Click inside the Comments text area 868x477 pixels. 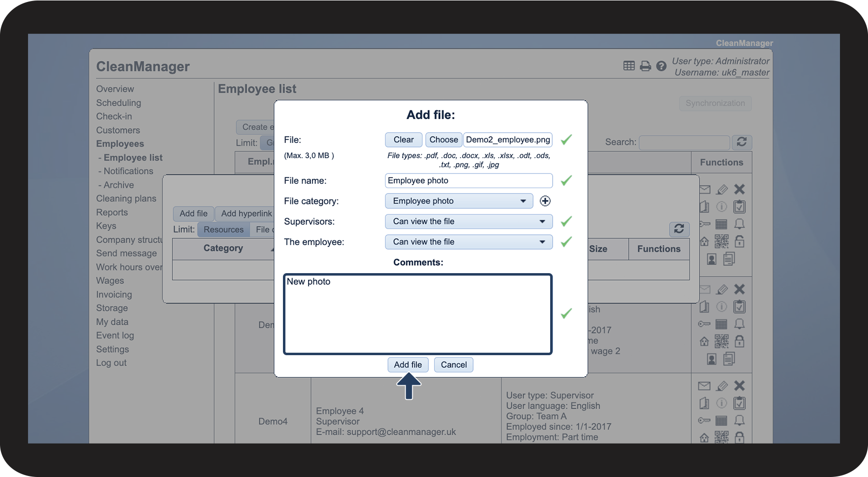tap(418, 314)
